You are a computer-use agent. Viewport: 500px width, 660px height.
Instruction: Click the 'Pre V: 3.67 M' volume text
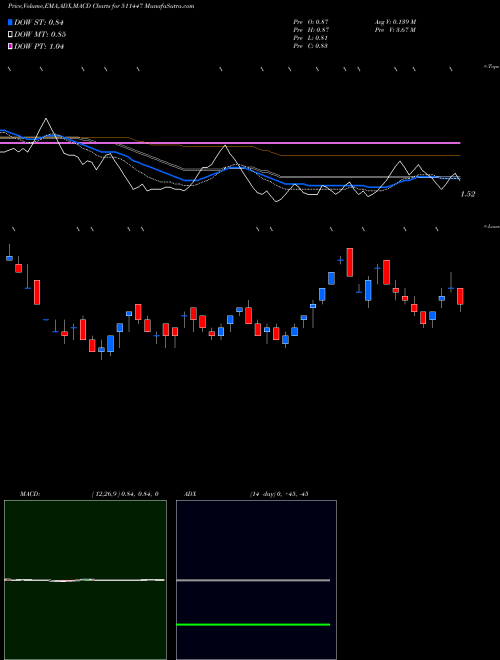(395, 30)
